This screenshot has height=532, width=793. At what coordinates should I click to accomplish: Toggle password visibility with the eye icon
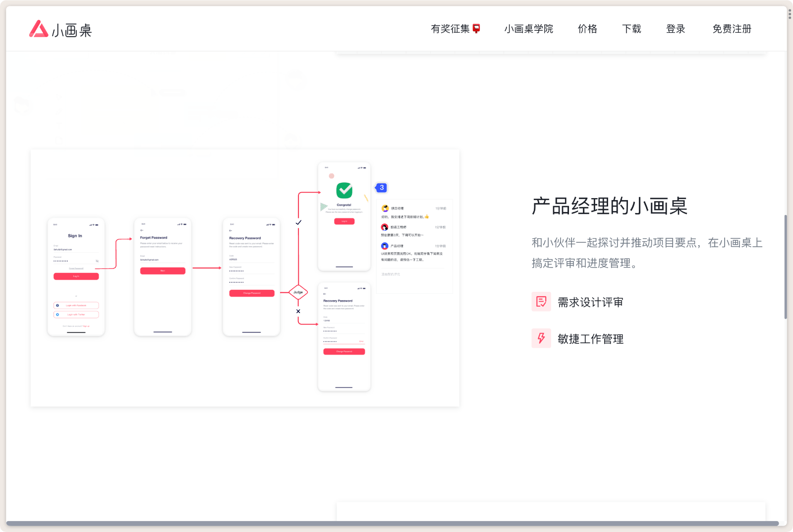pos(97,261)
